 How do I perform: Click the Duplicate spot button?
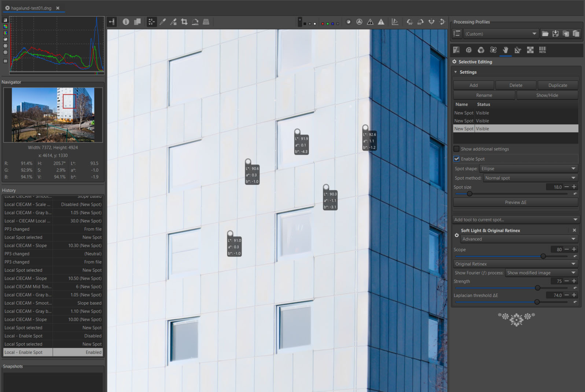pyautogui.click(x=557, y=85)
